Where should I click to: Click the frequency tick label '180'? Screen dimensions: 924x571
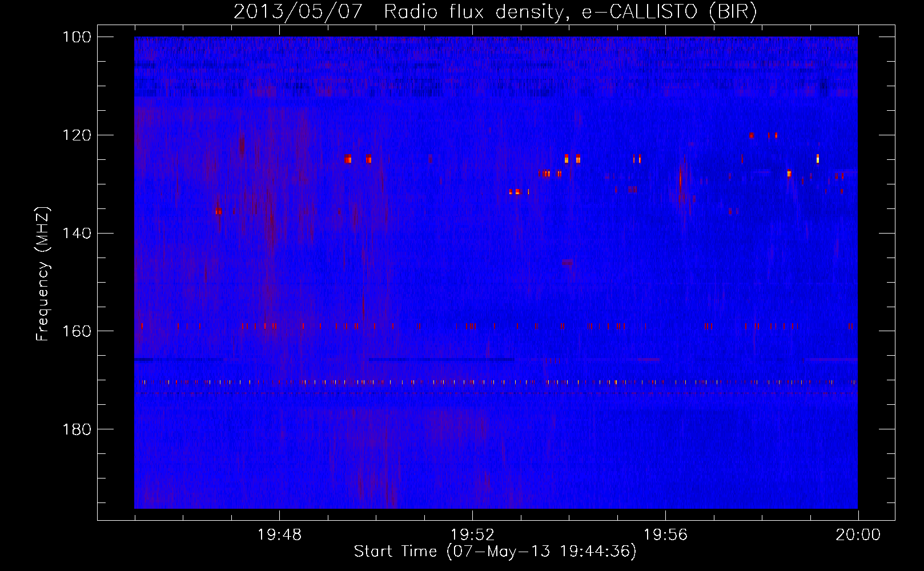[x=77, y=429]
